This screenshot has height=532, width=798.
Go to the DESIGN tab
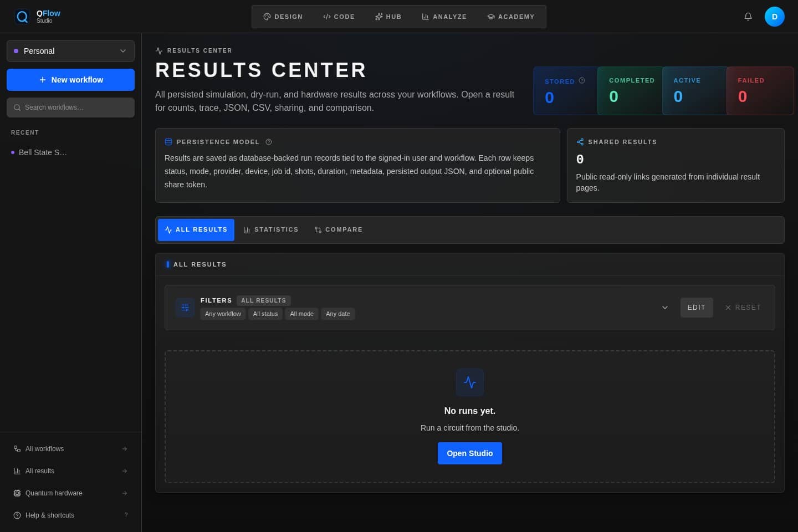click(283, 17)
